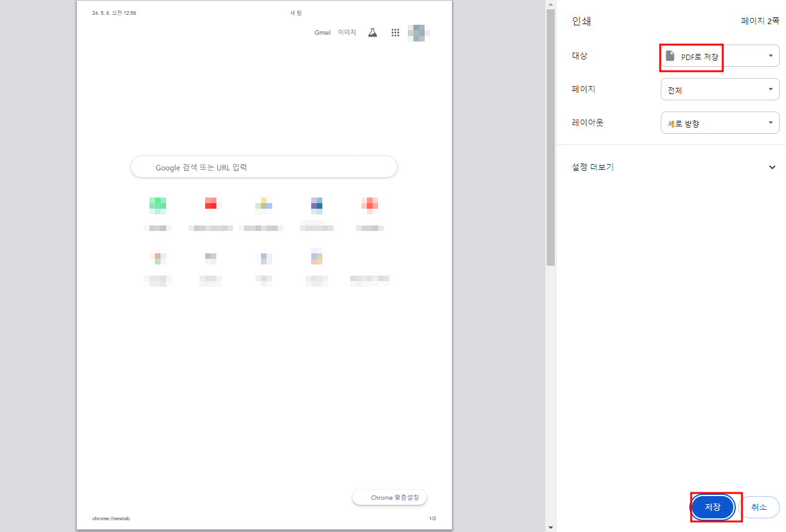The image size is (786, 532).
Task: Click the blue 저장 save button
Action: [x=713, y=507]
